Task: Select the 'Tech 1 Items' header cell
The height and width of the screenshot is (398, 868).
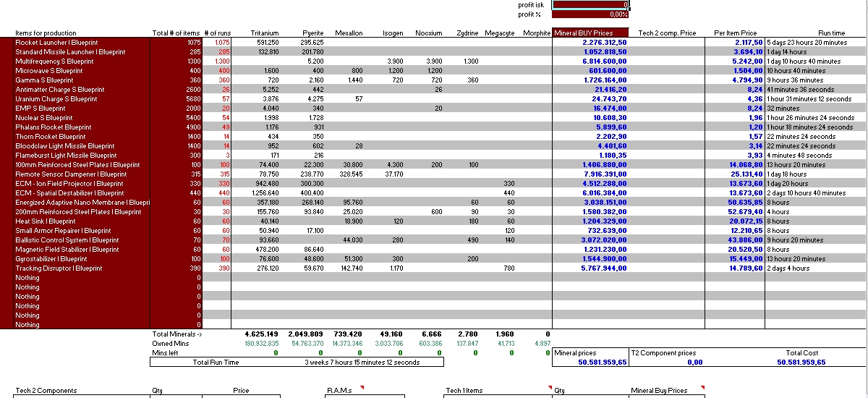Action: (x=464, y=391)
